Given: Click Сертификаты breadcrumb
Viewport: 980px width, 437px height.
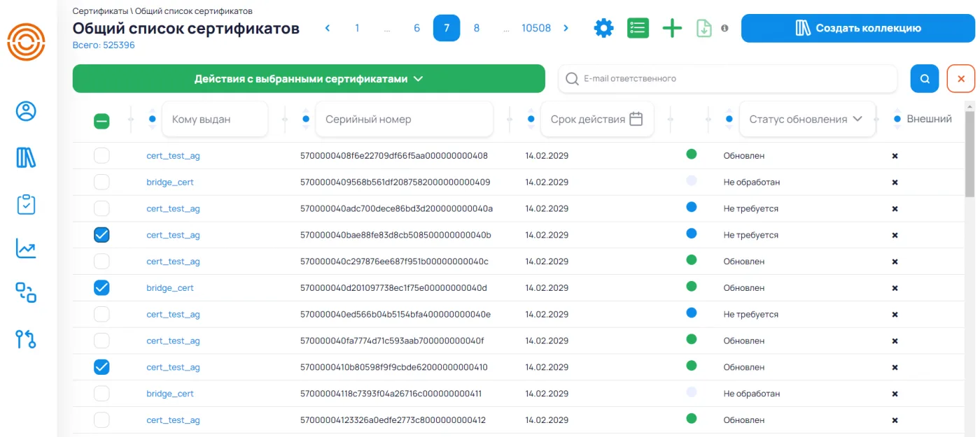Looking at the screenshot, I should (100, 11).
